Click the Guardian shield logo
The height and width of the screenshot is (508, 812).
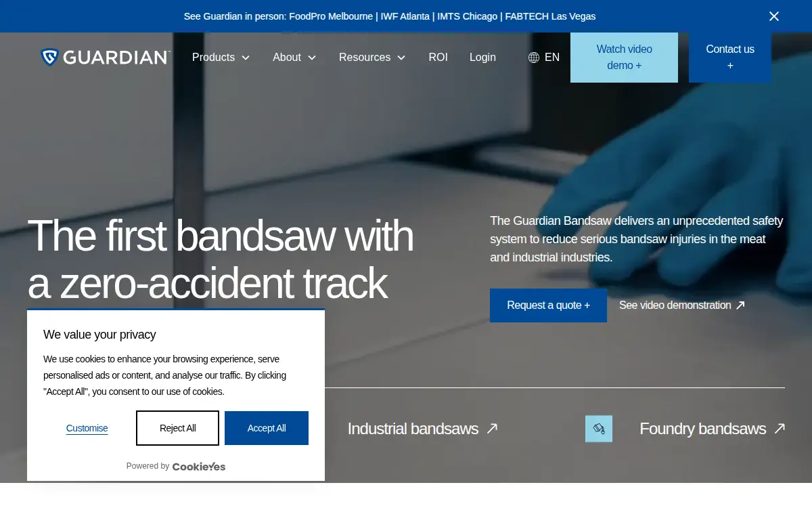point(50,57)
